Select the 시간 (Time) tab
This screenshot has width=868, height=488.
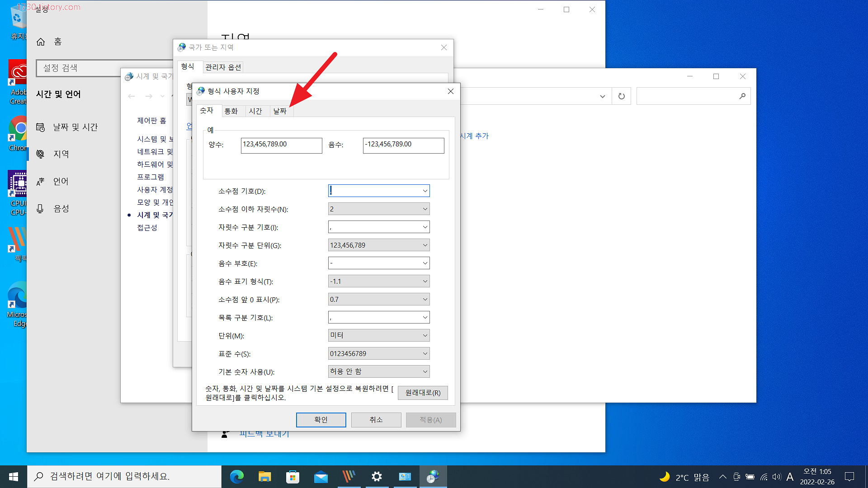(255, 111)
